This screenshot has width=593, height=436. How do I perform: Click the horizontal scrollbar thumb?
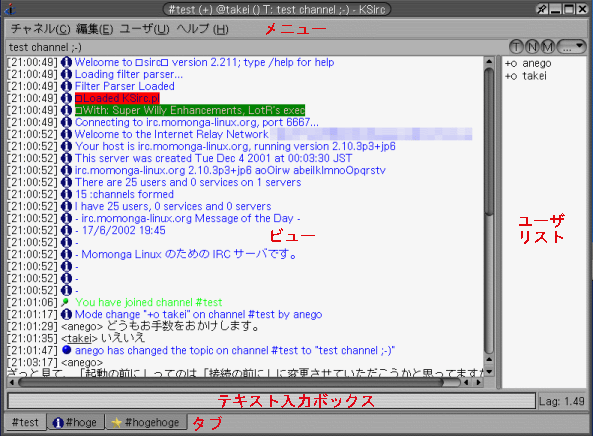point(231,382)
